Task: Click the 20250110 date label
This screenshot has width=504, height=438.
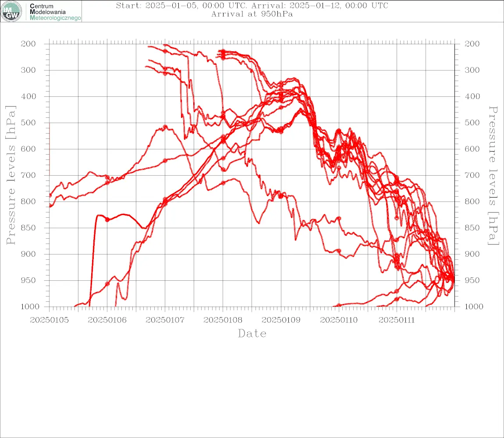Action: tap(339, 320)
